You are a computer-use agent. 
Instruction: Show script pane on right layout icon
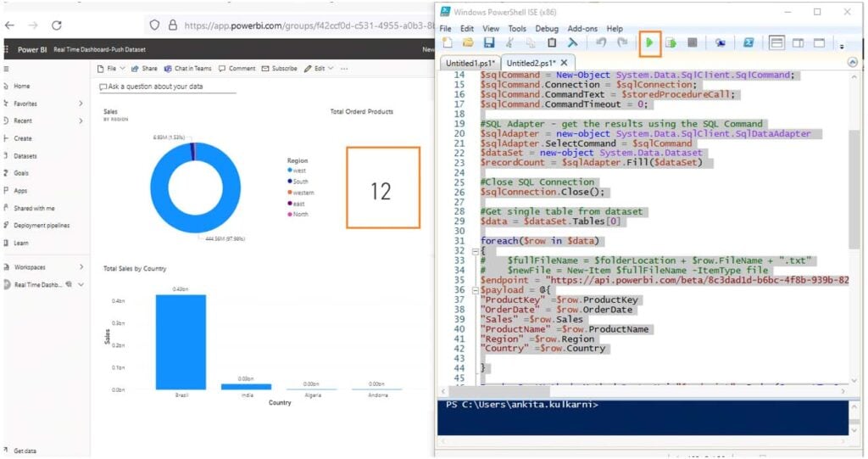(x=798, y=42)
